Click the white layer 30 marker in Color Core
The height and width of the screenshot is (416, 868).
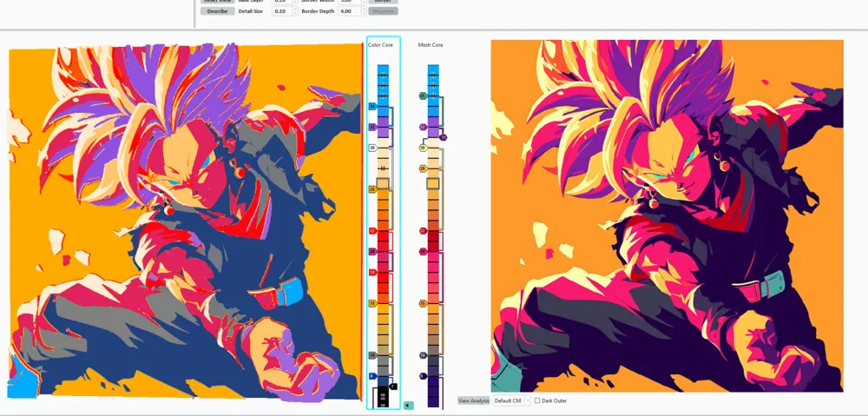point(372,148)
